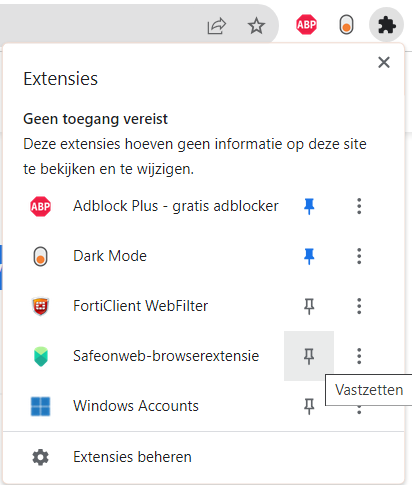
Task: Click the Adblock Plus toolbar icon
Action: (x=306, y=24)
